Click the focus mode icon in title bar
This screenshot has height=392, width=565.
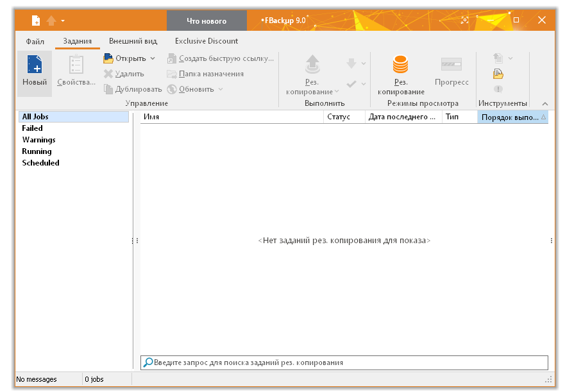(465, 20)
